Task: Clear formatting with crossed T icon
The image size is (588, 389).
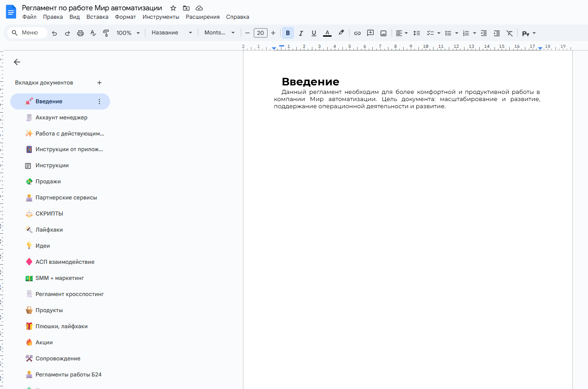Action: 510,33
